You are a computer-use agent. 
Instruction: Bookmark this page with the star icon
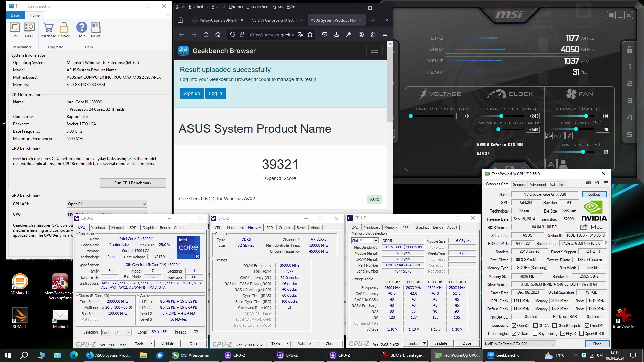pyautogui.click(x=310, y=34)
